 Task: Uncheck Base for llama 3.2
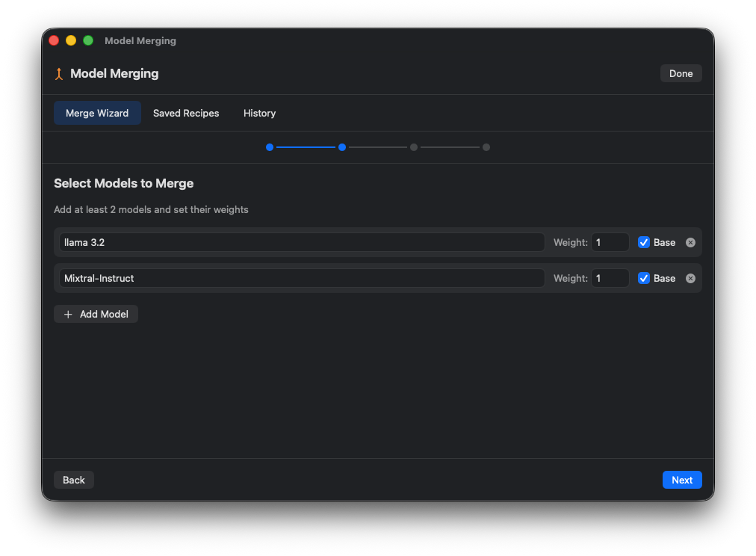click(x=644, y=242)
